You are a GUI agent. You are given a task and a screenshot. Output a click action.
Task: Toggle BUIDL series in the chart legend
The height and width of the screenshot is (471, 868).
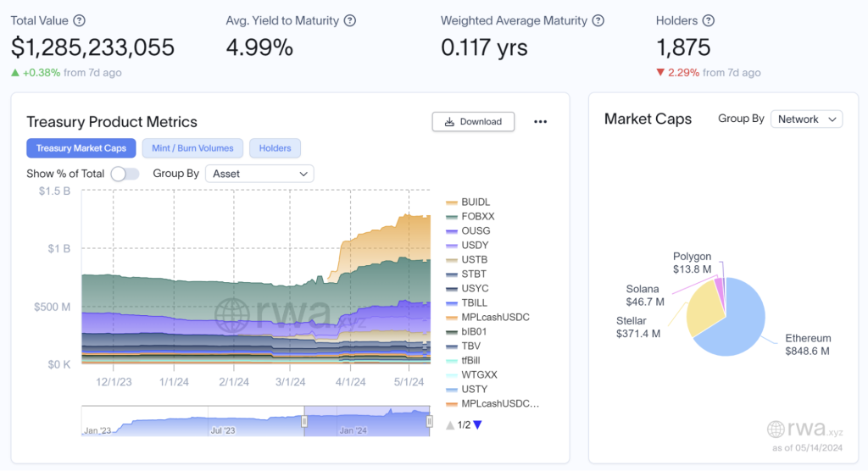click(475, 202)
